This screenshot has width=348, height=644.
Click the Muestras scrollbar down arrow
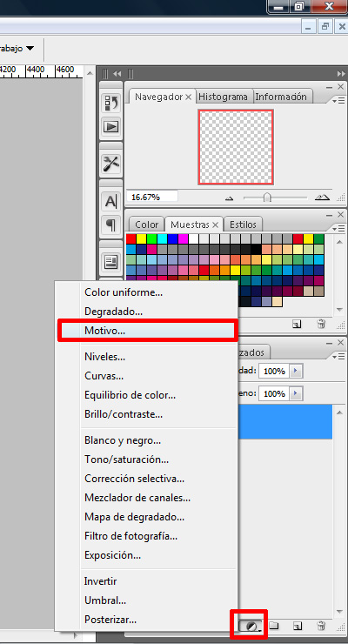(339, 309)
